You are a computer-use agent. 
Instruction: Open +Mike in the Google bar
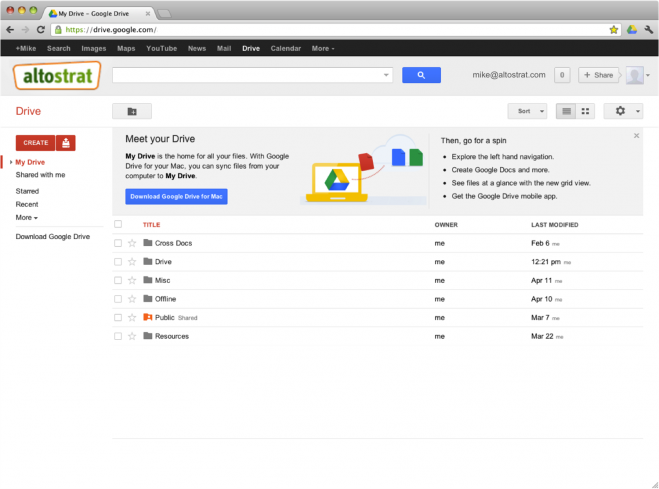point(26,49)
